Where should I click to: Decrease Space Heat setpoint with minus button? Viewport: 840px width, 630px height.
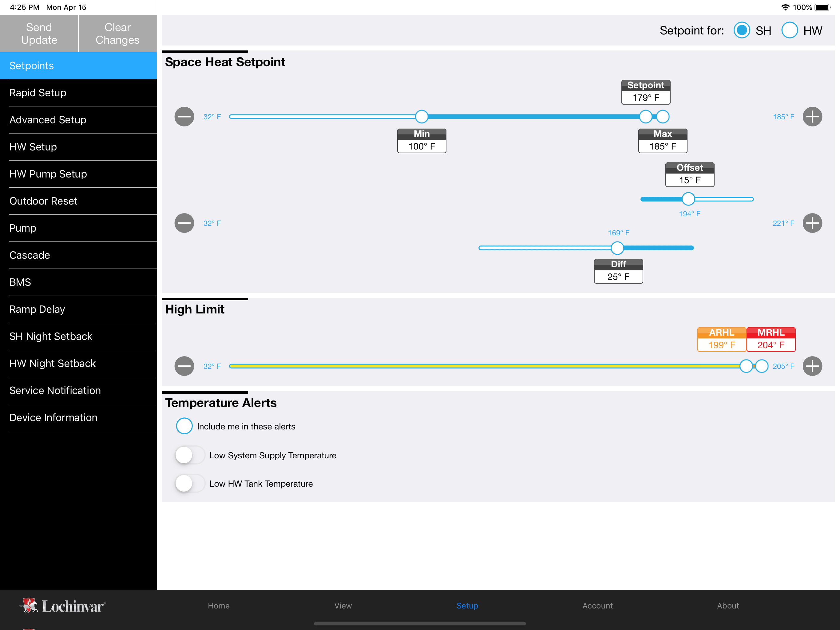tap(184, 117)
